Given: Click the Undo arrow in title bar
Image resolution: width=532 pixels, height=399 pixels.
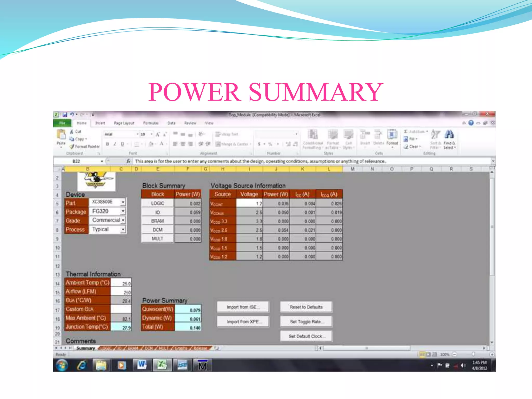Looking at the screenshot, I should [72, 115].
